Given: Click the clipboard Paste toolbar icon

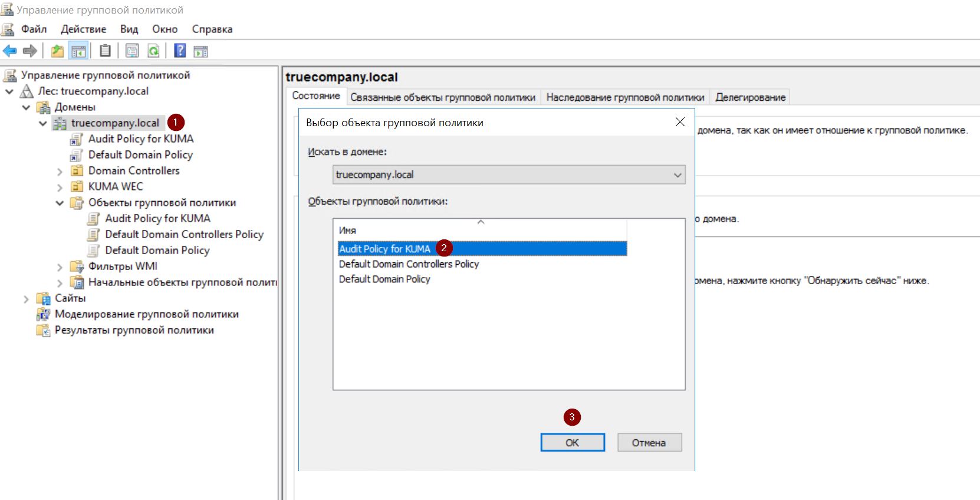Looking at the screenshot, I should [105, 51].
